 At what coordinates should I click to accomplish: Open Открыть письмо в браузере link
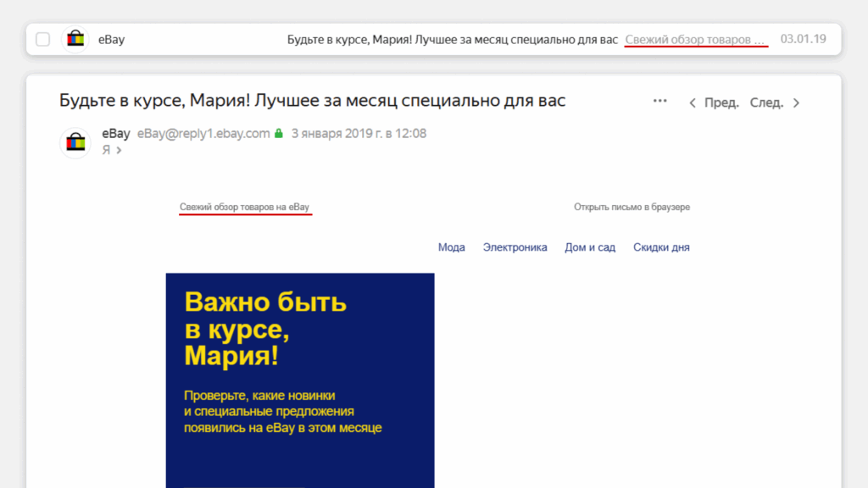[632, 207]
